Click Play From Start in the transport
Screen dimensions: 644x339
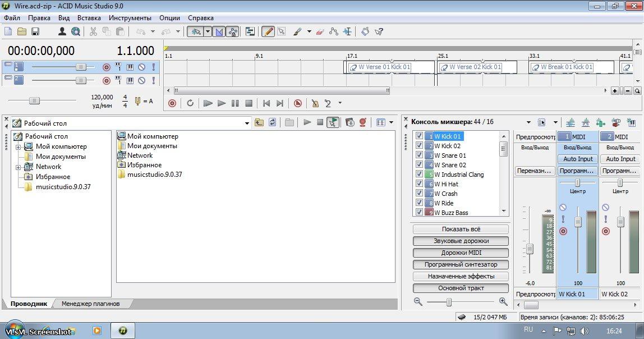pos(208,103)
